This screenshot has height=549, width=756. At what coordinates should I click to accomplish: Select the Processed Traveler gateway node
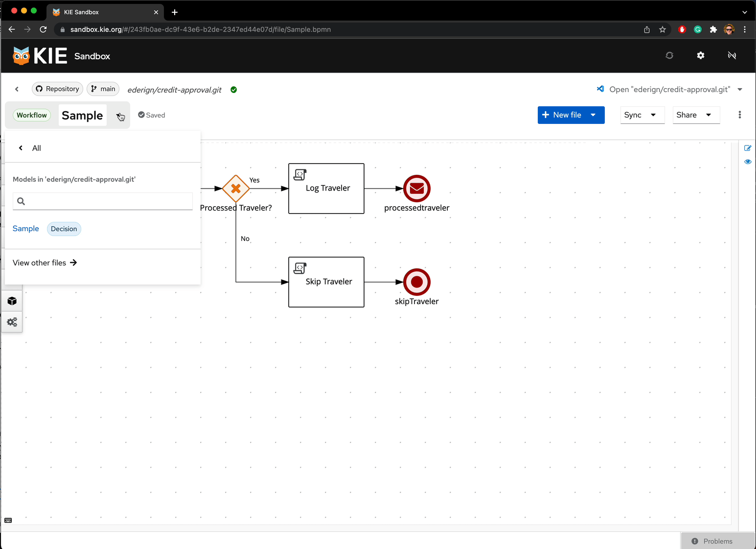pyautogui.click(x=236, y=189)
